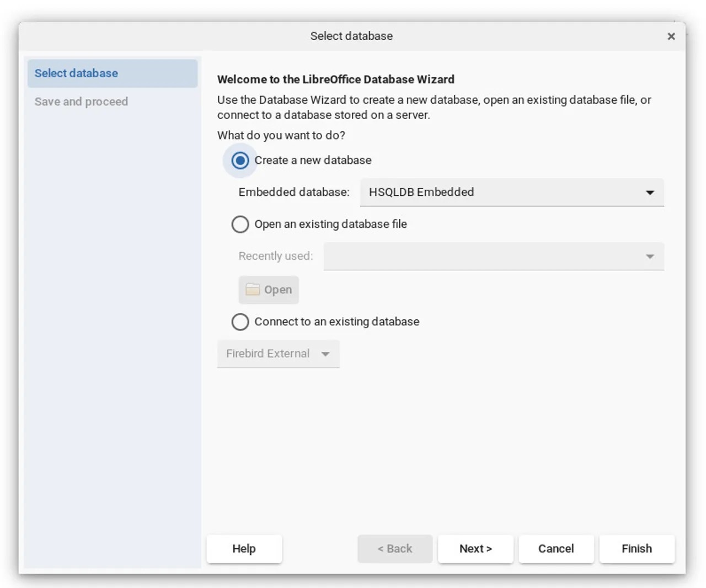This screenshot has height=588, width=706.
Task: Go to the Select database step
Action: pos(76,73)
